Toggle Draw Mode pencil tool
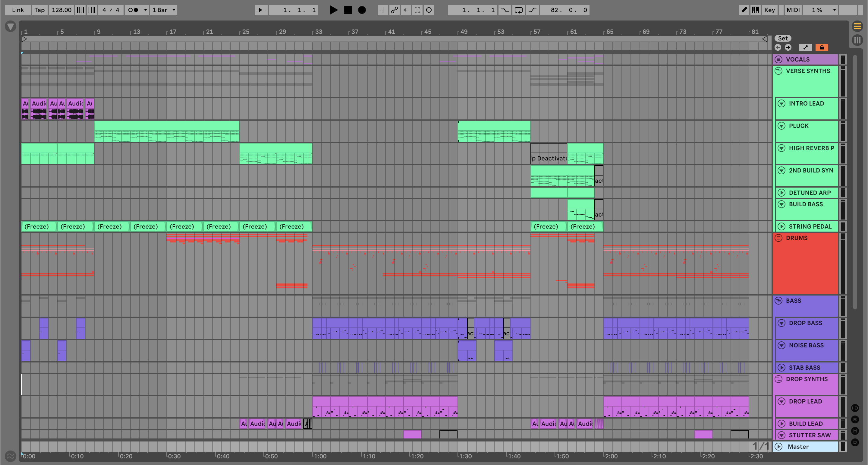Viewport: 868px width, 465px height. point(744,10)
